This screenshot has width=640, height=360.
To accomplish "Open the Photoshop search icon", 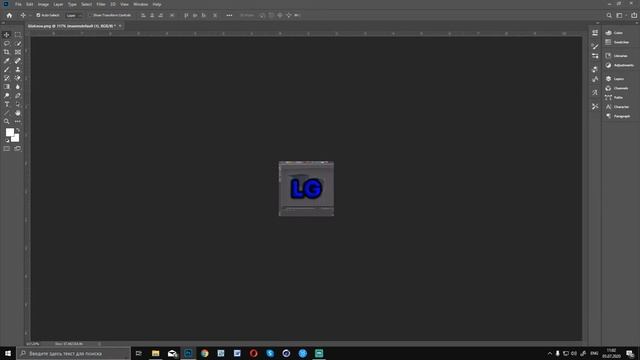I will [x=609, y=15].
